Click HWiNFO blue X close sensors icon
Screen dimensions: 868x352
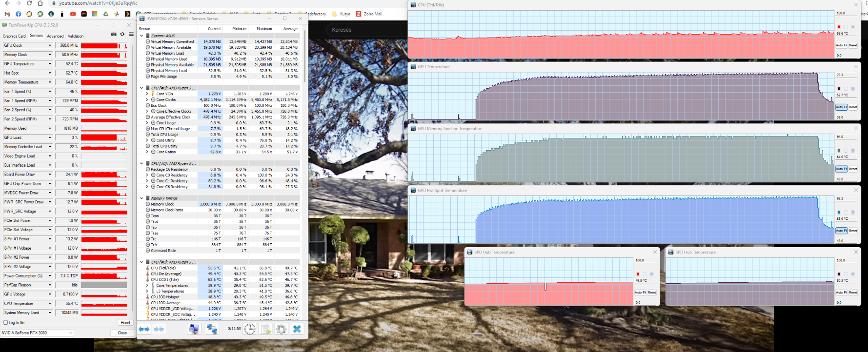pos(297,329)
